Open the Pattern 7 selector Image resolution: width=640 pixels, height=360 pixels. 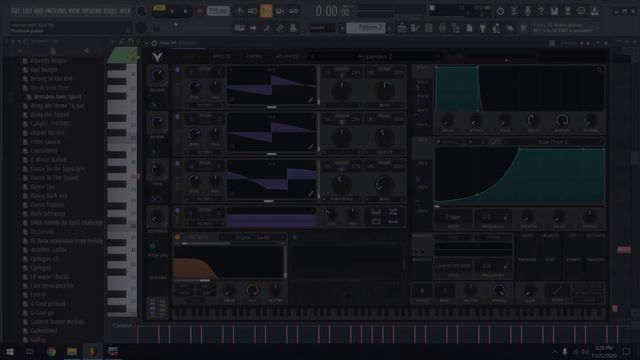coord(366,28)
